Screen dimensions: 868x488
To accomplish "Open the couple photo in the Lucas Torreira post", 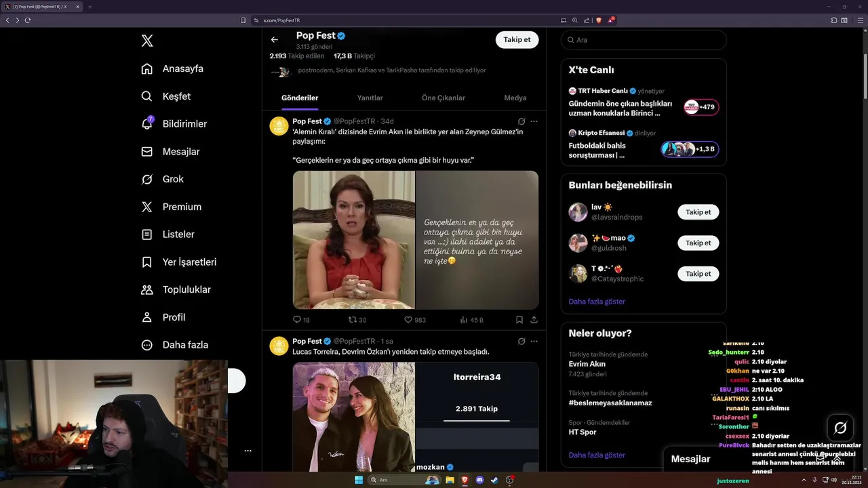I will click(353, 417).
